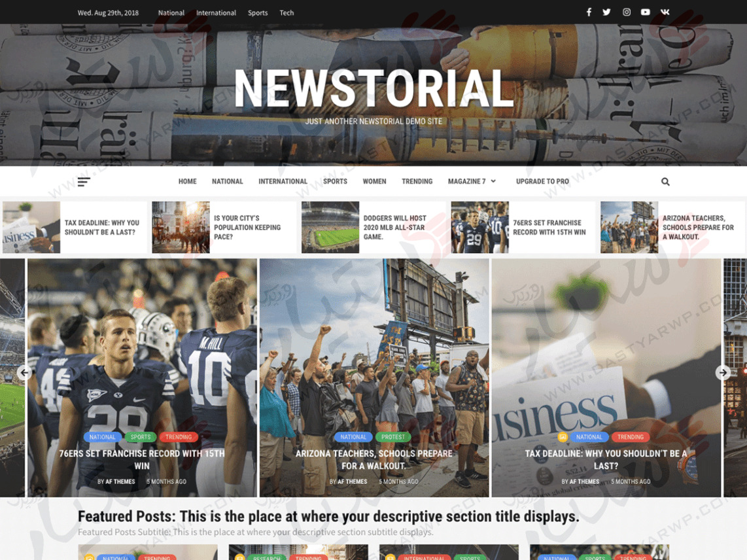Open the Facebook social icon
This screenshot has height=560, width=747.
tap(589, 12)
